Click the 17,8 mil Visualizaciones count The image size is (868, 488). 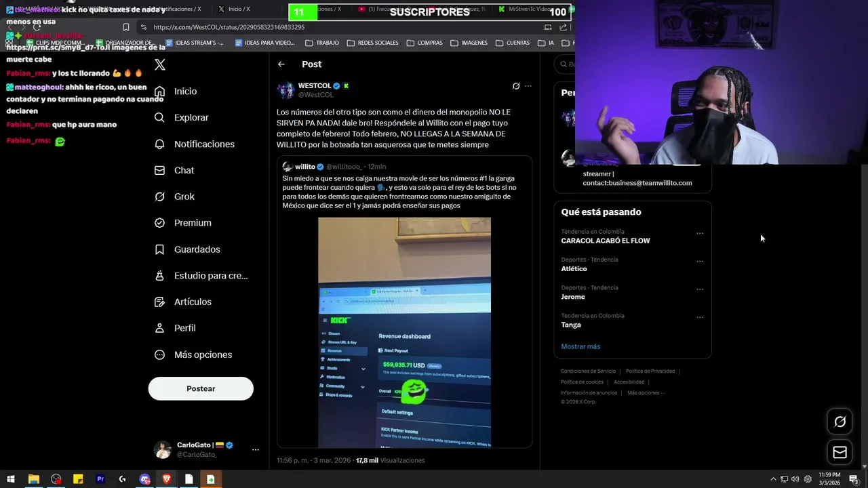(391, 460)
